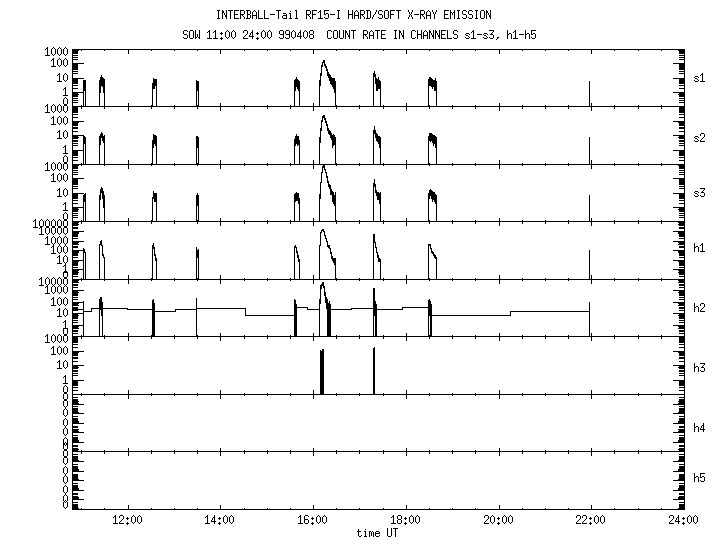Viewport: 720px width, 550px height.
Task: Click the s2 channel label
Action: click(699, 136)
